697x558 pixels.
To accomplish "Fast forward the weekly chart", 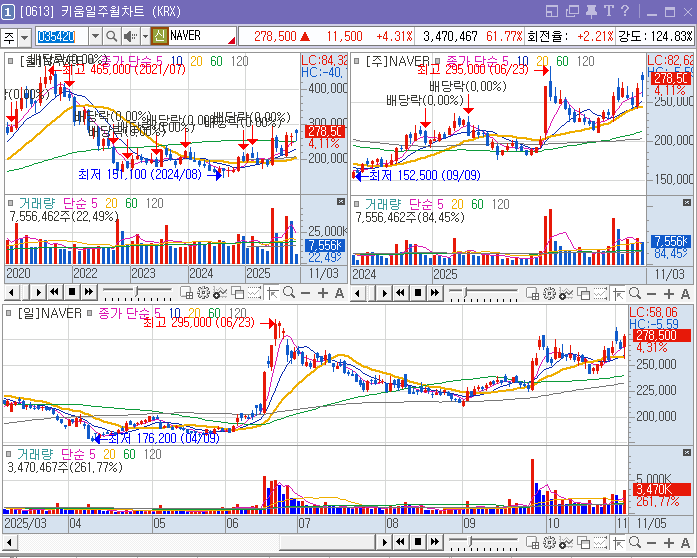I will 434,293.
